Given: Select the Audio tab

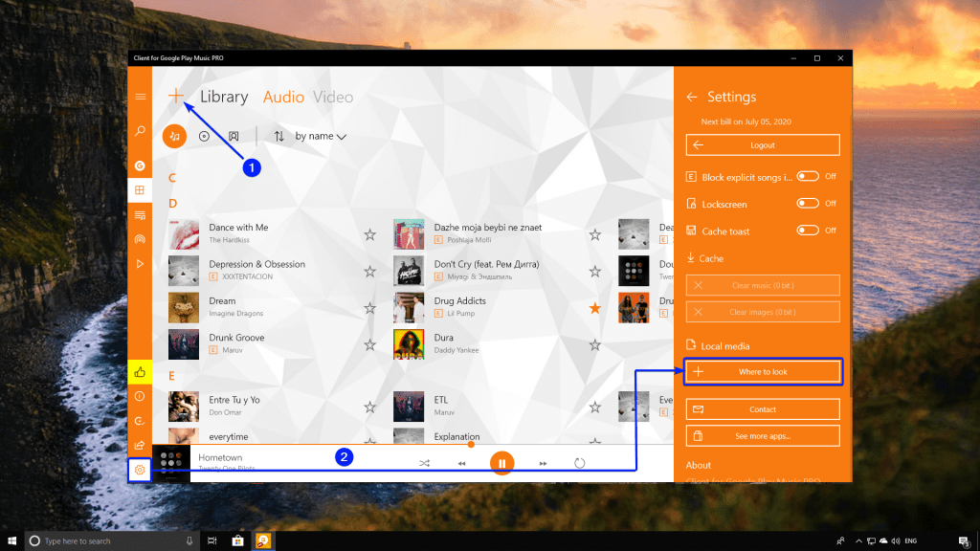Looking at the screenshot, I should click(283, 97).
